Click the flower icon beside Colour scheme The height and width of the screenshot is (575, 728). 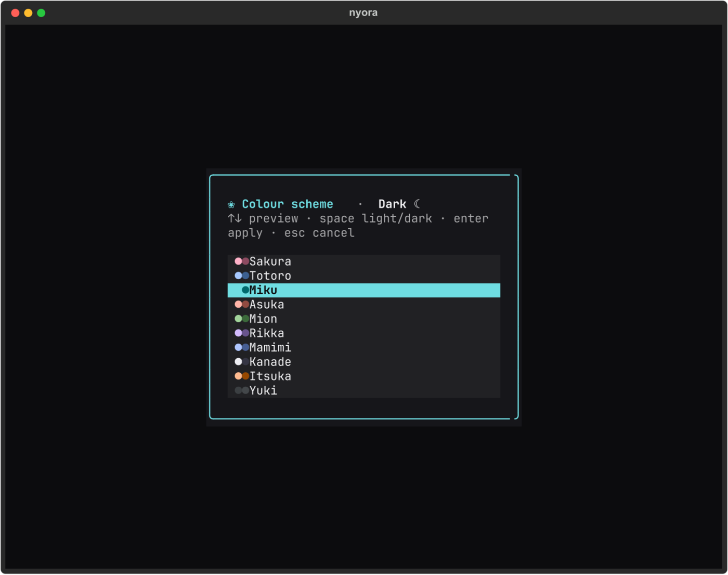231,205
